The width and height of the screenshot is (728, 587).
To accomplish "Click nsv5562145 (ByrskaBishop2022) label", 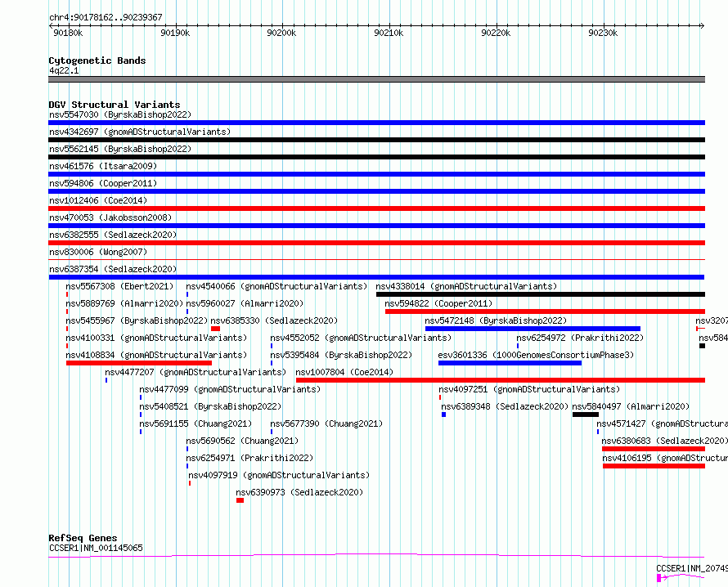I will 120,149.
